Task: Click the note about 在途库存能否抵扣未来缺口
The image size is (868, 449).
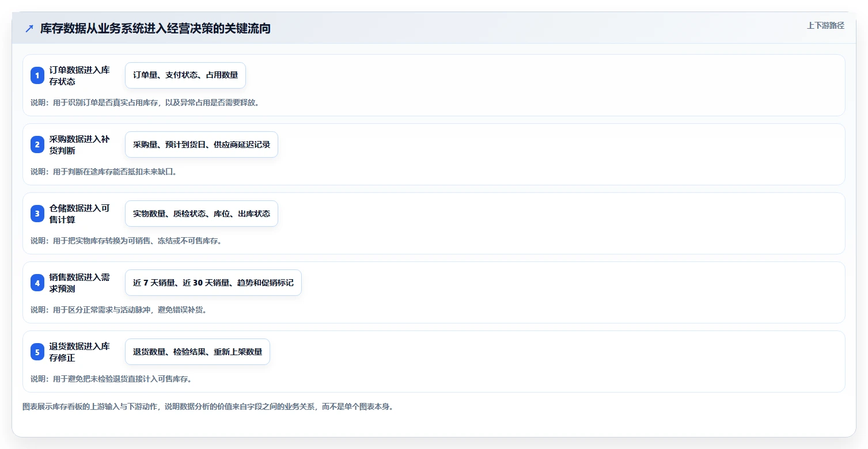Action: [104, 172]
